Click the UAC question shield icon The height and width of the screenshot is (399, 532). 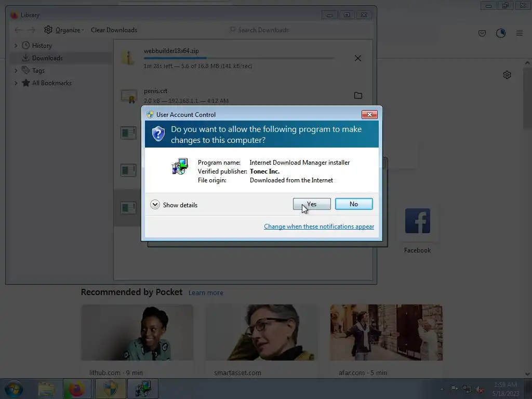[158, 134]
